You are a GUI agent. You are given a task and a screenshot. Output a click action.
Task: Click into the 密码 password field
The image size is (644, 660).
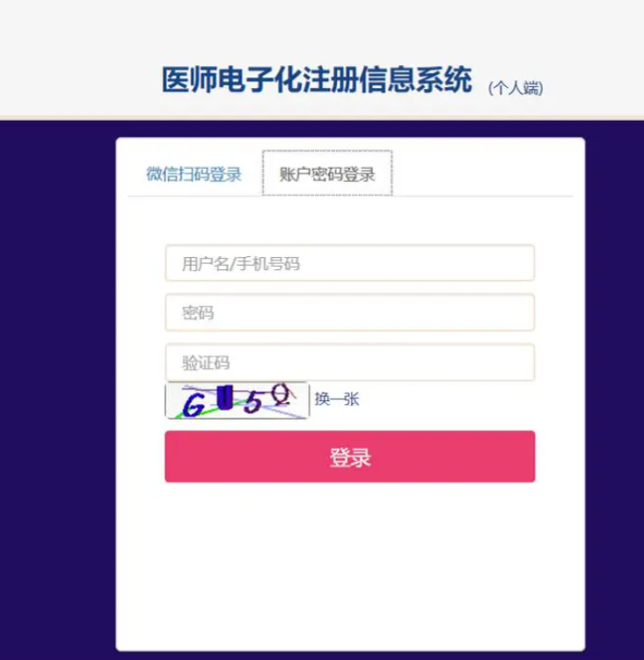pyautogui.click(x=350, y=312)
